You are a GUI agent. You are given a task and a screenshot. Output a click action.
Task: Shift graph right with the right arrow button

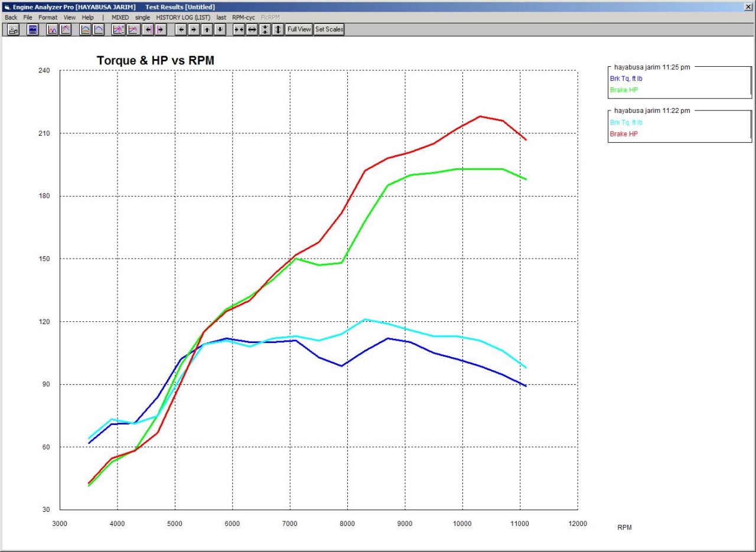(x=194, y=30)
